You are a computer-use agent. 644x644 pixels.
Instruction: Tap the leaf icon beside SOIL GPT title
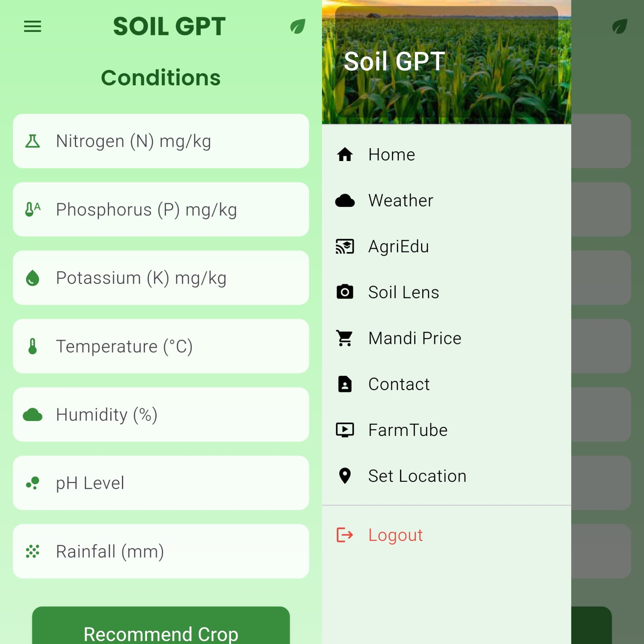coord(297,27)
